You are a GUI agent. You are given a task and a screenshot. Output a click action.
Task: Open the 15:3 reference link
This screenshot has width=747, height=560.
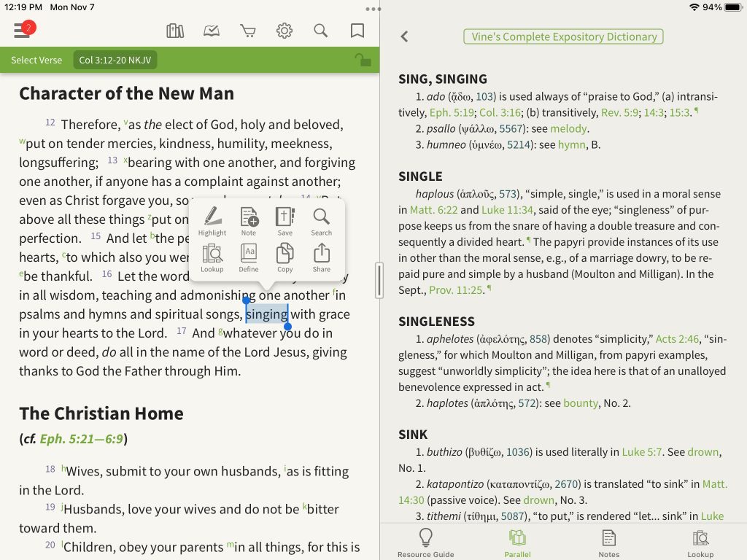pyautogui.click(x=680, y=112)
